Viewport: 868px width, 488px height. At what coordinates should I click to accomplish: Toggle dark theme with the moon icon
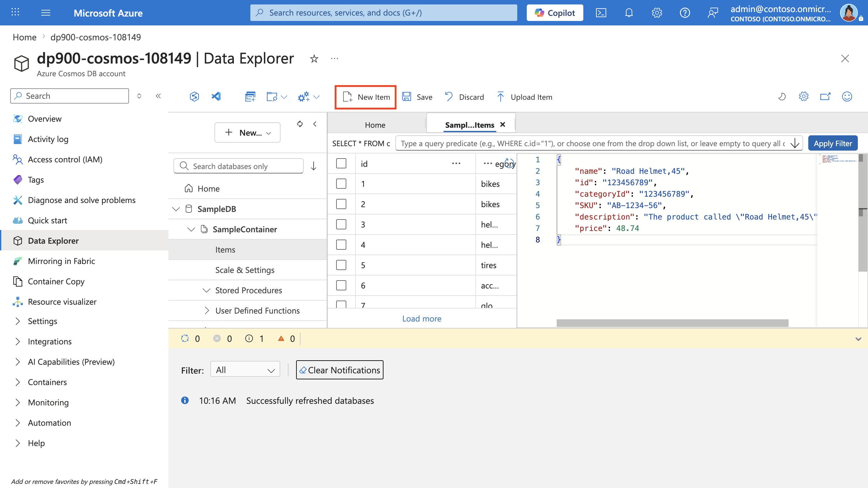(782, 97)
